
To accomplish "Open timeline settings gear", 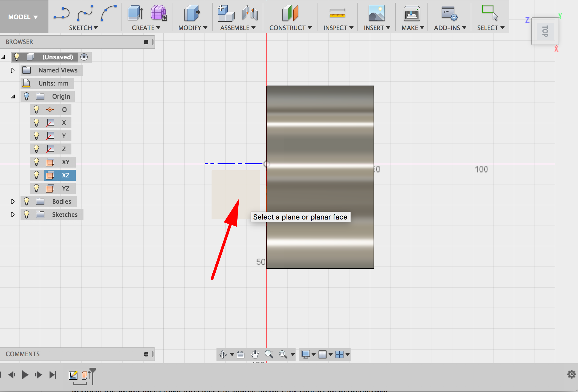I will (x=572, y=374).
